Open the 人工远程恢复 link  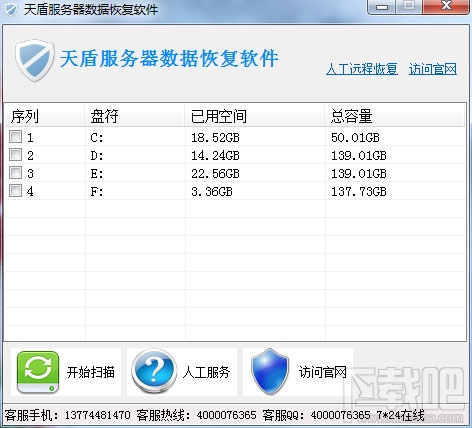point(362,69)
